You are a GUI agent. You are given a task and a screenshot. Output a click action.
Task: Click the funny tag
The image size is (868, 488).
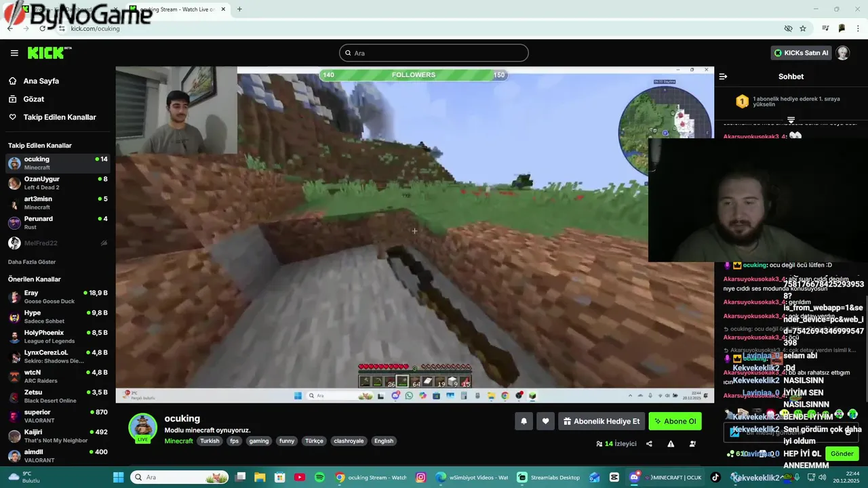pyautogui.click(x=287, y=441)
